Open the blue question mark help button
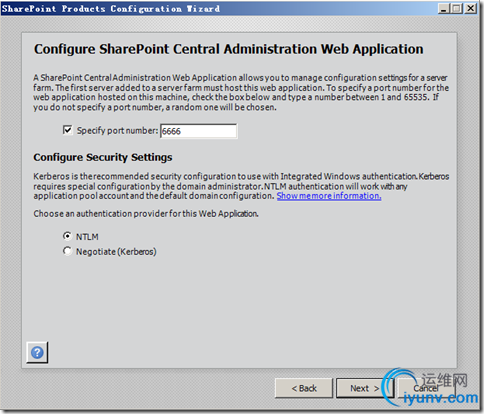 point(37,352)
